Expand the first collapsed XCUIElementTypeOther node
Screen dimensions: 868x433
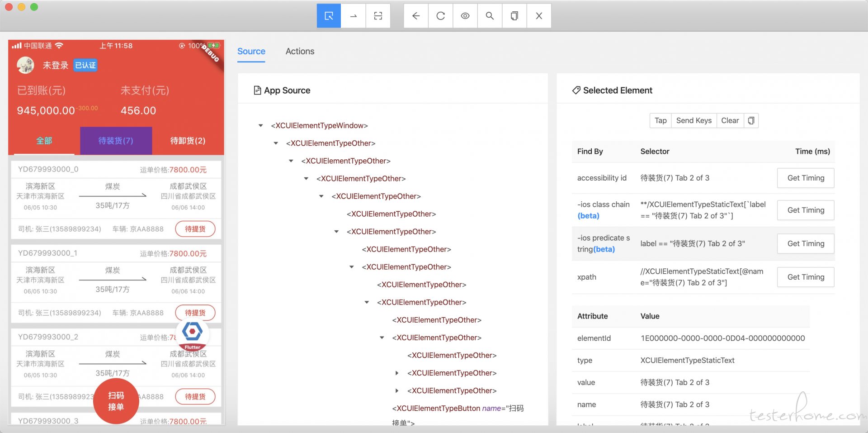(x=397, y=373)
